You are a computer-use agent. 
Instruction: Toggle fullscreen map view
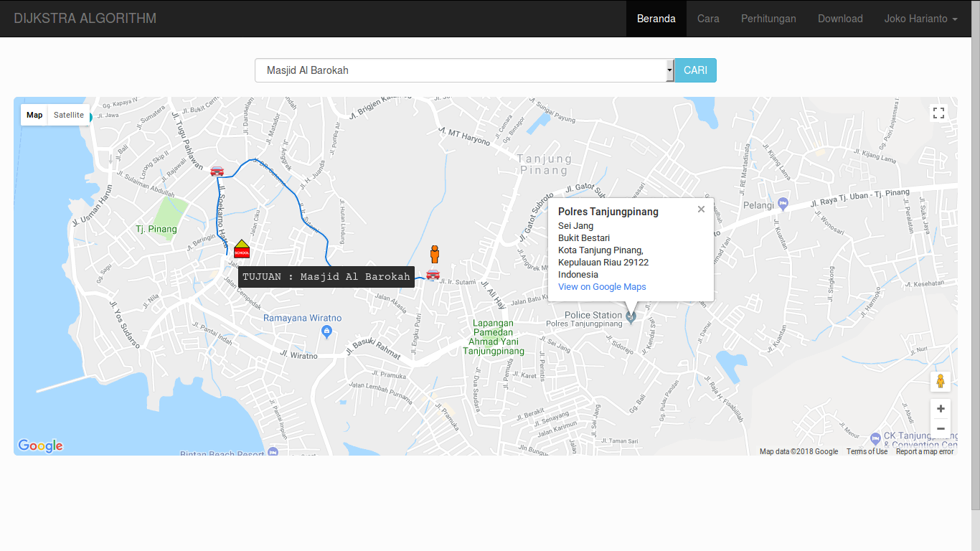938,113
